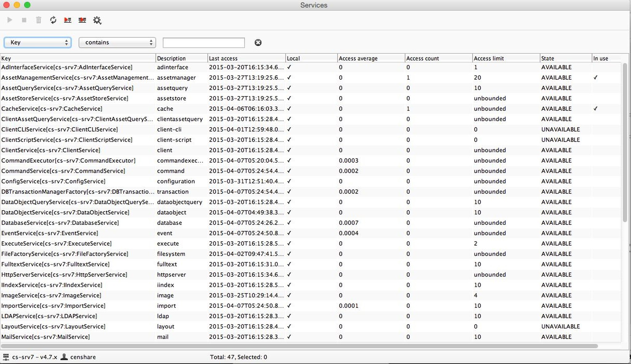Click red arrow with single server icon
Viewport: 631px width, 364px height.
coord(67,20)
